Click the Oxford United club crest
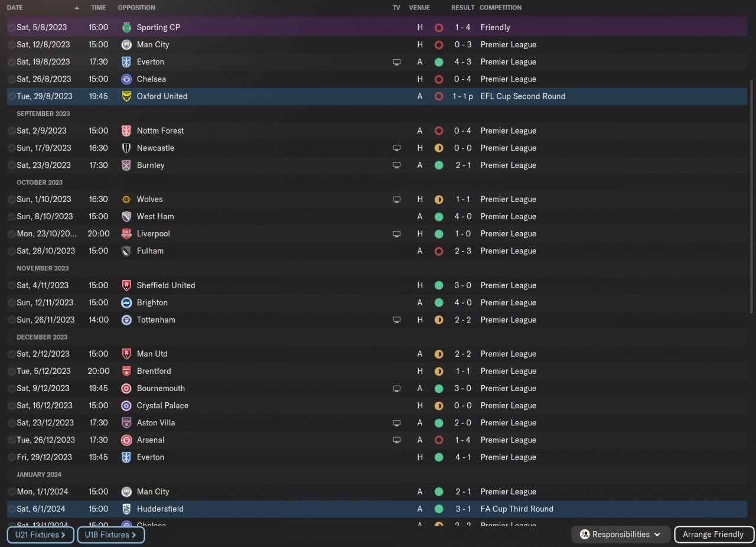 (x=126, y=96)
